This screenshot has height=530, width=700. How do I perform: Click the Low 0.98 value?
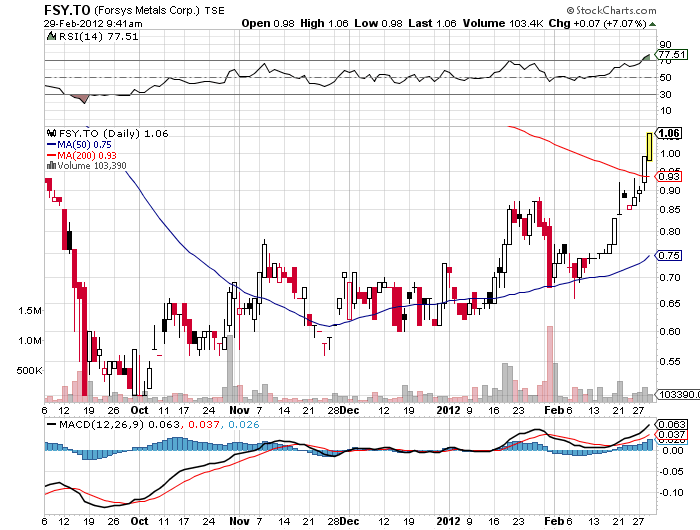point(378,23)
